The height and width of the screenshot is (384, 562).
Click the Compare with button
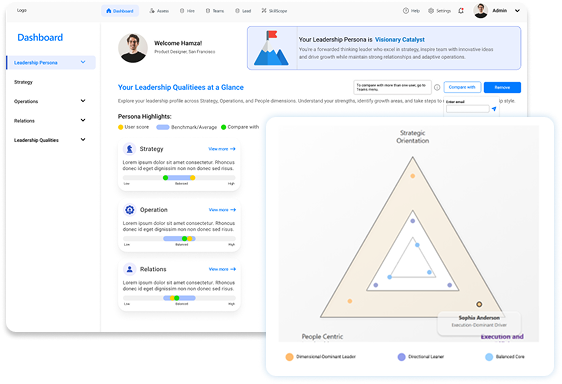click(462, 87)
